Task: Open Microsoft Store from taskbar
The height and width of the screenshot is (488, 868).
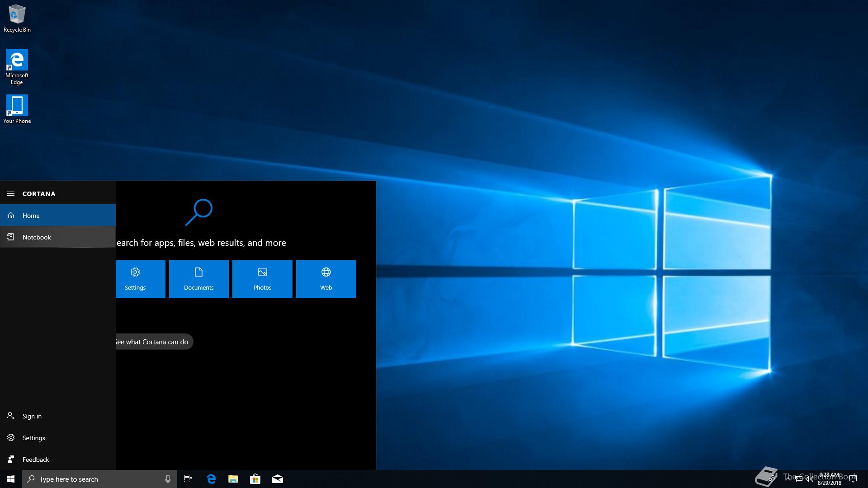Action: coord(255,479)
